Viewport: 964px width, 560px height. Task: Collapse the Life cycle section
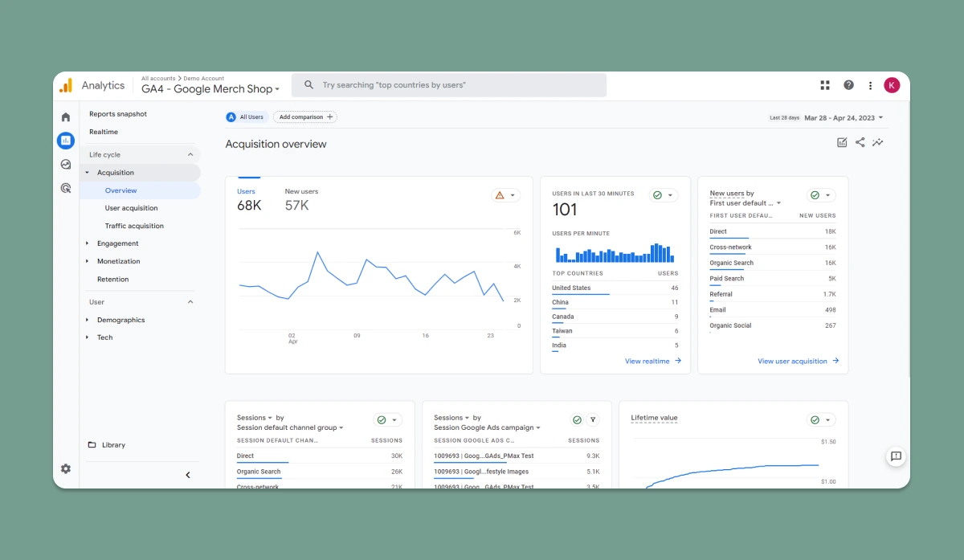point(190,154)
